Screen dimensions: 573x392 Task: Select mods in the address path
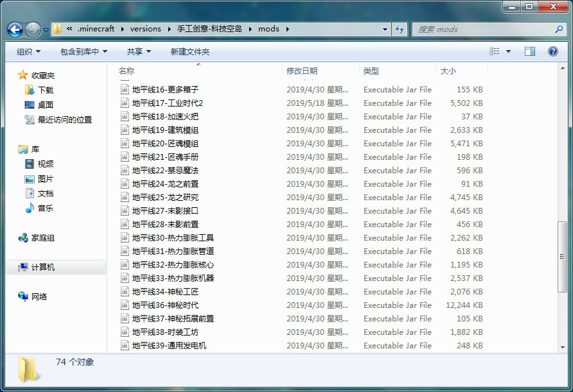point(269,29)
